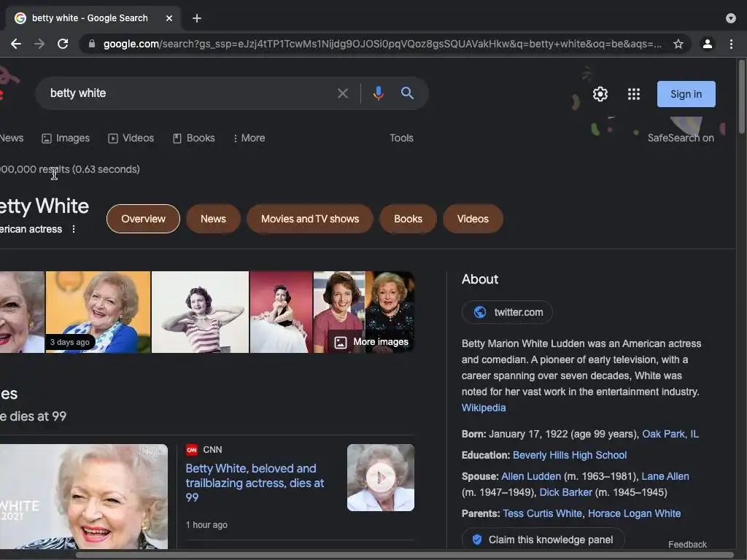Select the Overview chip
The width and height of the screenshot is (747, 560).
(x=144, y=219)
